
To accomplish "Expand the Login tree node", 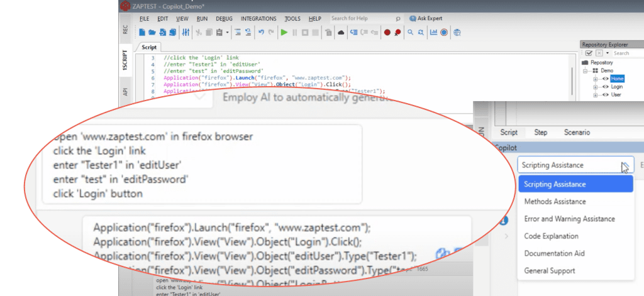I will tap(596, 87).
